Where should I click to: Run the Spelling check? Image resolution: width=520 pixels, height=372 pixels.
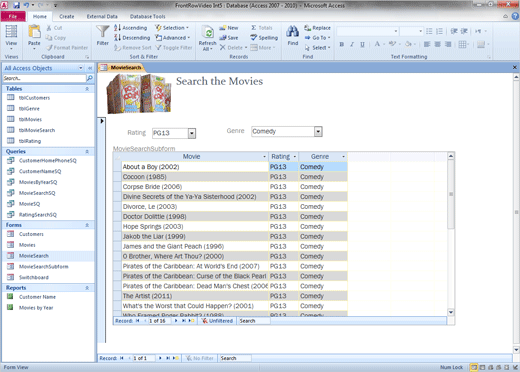264,38
